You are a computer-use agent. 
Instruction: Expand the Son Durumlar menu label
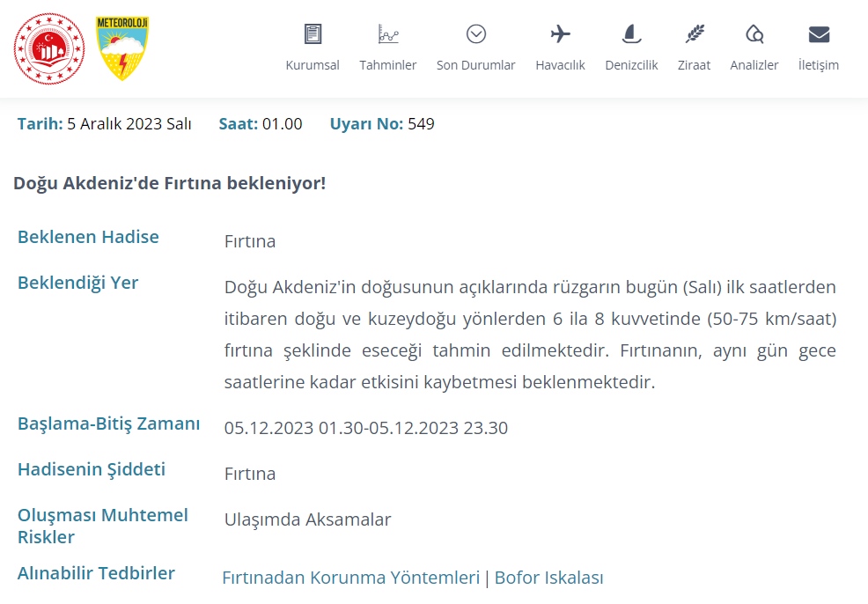point(476,65)
